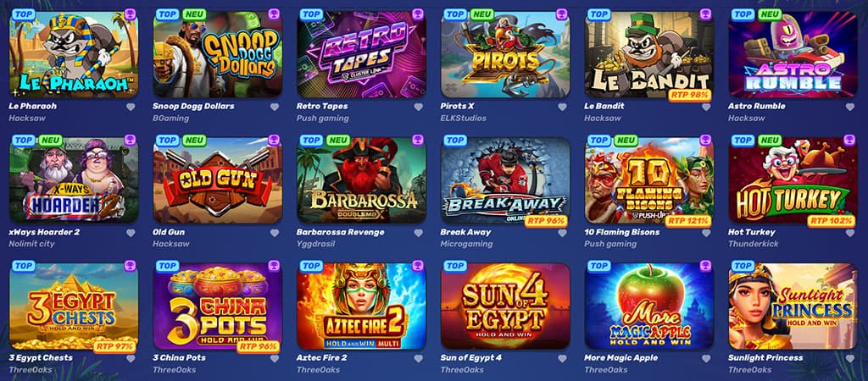
Task: Favorite Snoop Dogg Dollars with heart icon
Action: click(275, 107)
